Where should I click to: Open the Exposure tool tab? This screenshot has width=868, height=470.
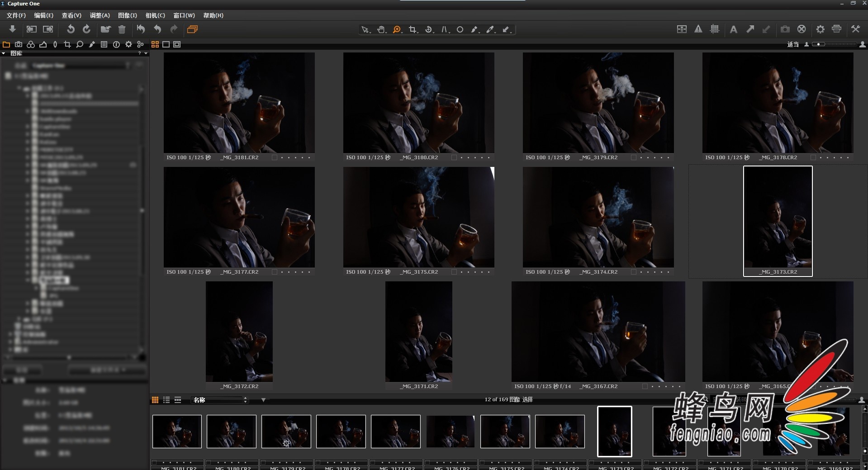(x=43, y=44)
